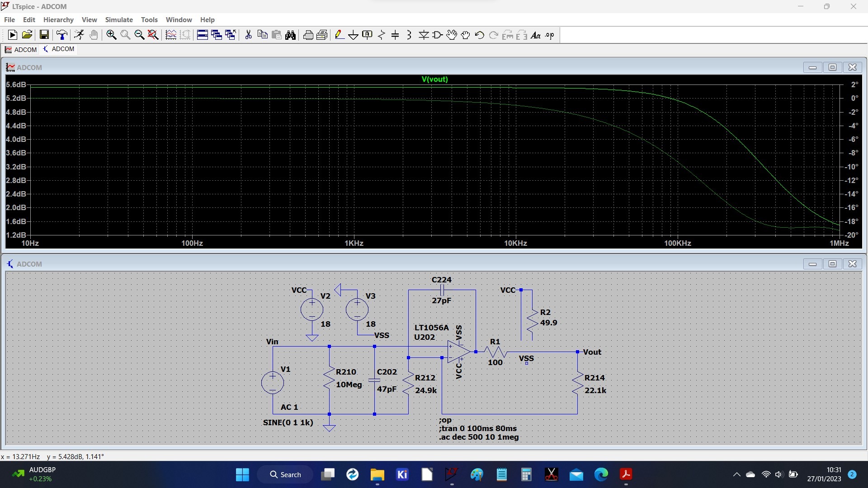868x488 pixels.
Task: Open the Windows Start menu
Action: click(242, 474)
